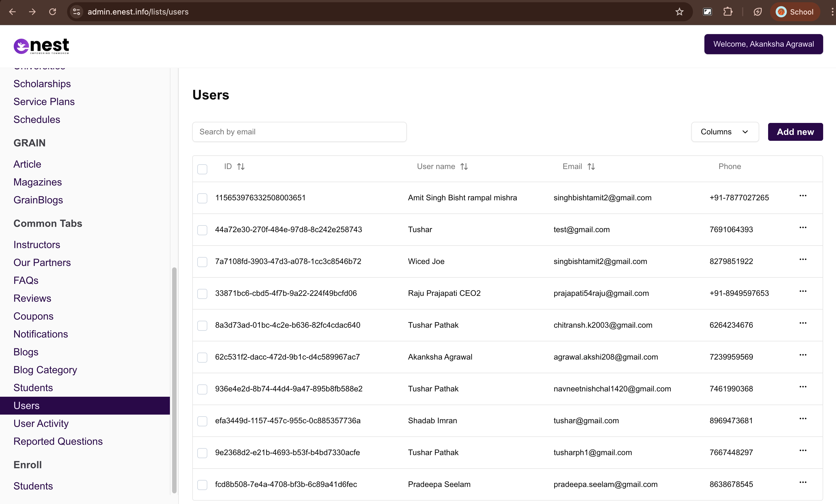
Task: Focus the Search by email field
Action: pyautogui.click(x=299, y=132)
